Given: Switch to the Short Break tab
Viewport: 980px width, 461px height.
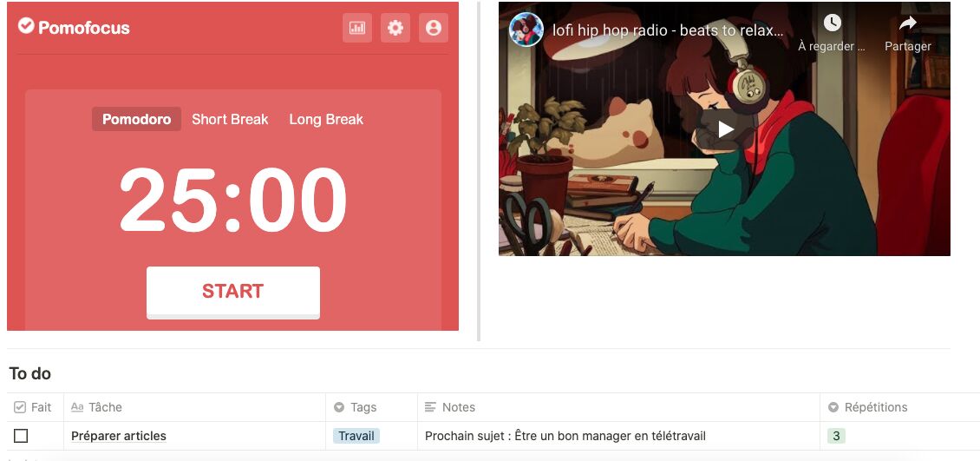Looking at the screenshot, I should click(230, 120).
